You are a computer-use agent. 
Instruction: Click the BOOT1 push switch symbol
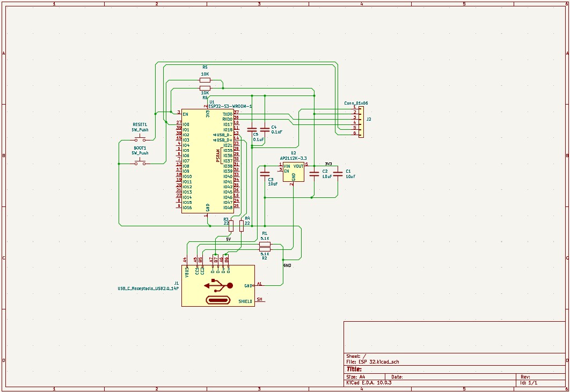click(x=140, y=162)
